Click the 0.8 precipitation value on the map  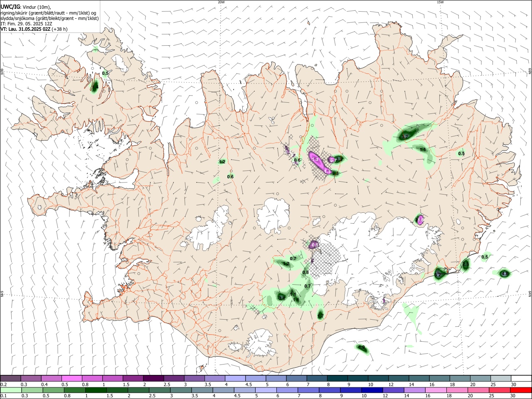305,273
